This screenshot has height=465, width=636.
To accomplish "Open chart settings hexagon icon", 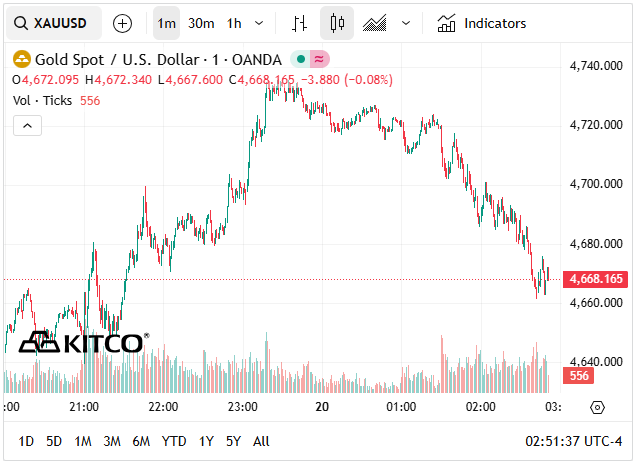I will (x=597, y=407).
